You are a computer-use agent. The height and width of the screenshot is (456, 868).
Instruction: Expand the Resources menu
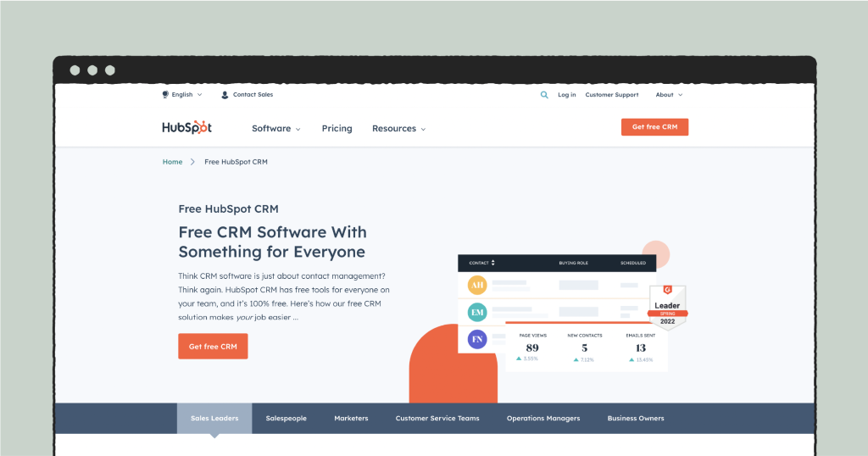pyautogui.click(x=399, y=128)
